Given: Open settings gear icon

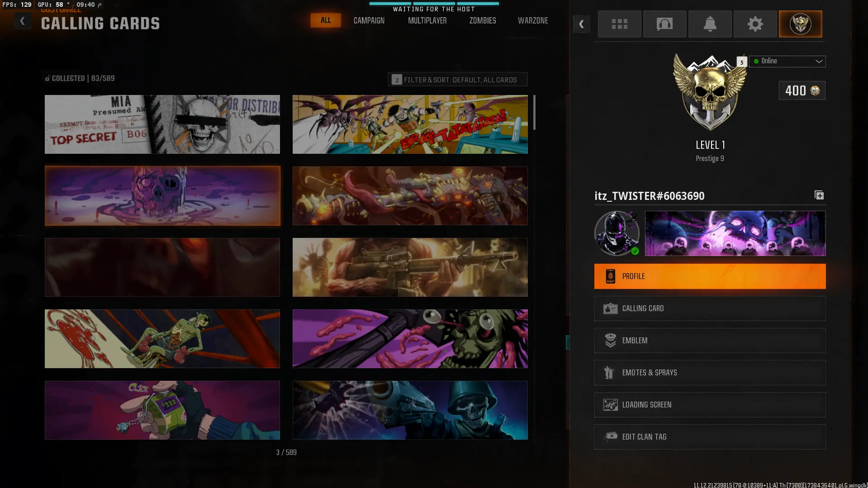Looking at the screenshot, I should click(x=755, y=24).
